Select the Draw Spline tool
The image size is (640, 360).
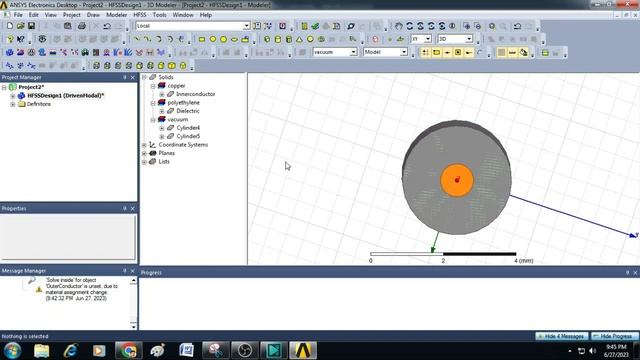pos(147,39)
